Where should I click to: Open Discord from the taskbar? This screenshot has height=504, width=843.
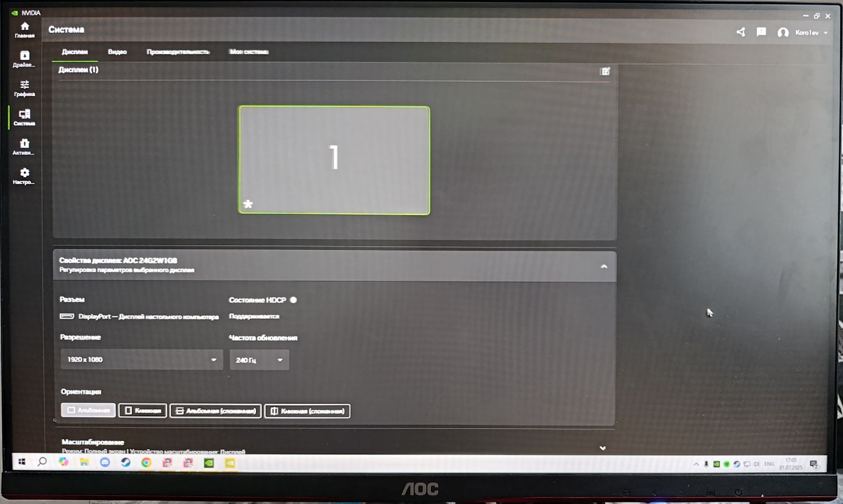(105, 462)
